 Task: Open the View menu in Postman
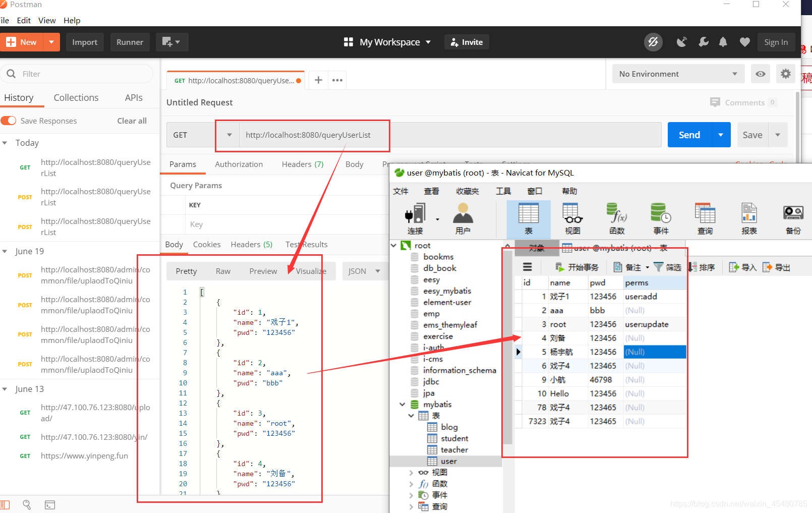point(47,21)
